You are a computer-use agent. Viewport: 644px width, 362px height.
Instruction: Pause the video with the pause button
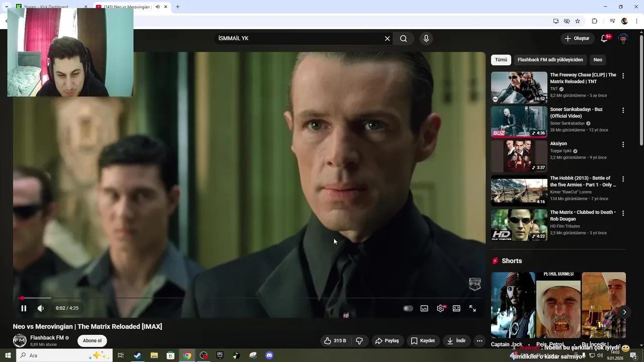click(x=24, y=308)
